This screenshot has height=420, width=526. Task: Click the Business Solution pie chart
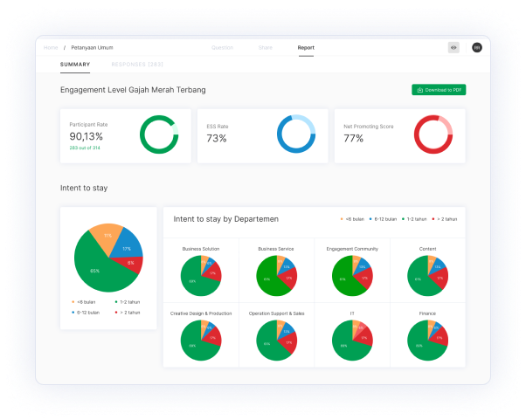pyautogui.click(x=201, y=276)
